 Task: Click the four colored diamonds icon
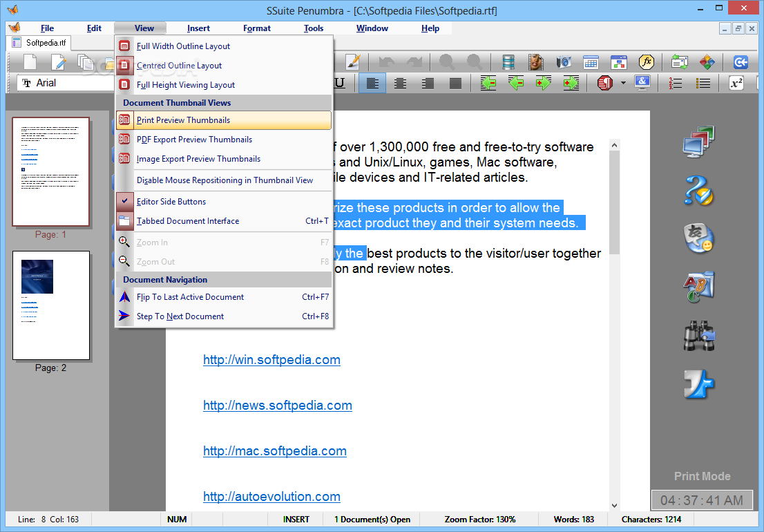click(707, 62)
